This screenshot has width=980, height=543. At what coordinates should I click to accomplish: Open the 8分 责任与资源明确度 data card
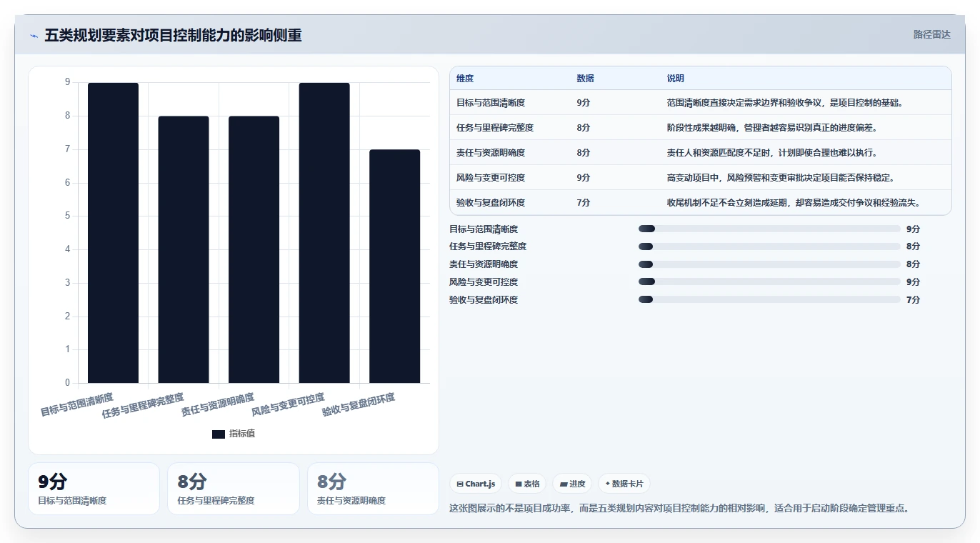click(373, 489)
